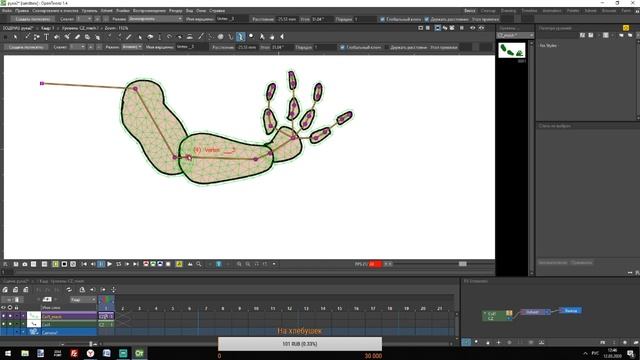Select the Type tool with the T icon
Screen dimensions: 640x360
coord(46,37)
